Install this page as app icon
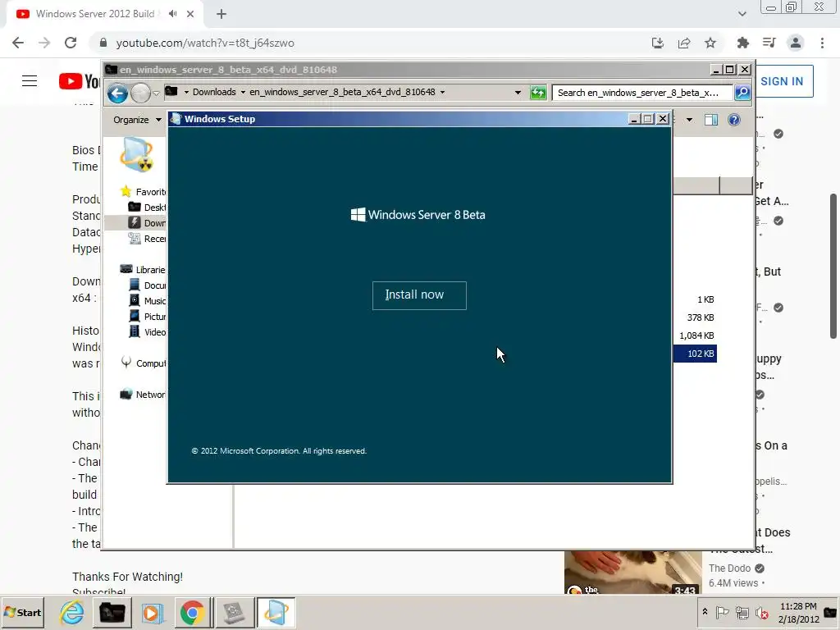Image resolution: width=840 pixels, height=630 pixels. (x=658, y=43)
